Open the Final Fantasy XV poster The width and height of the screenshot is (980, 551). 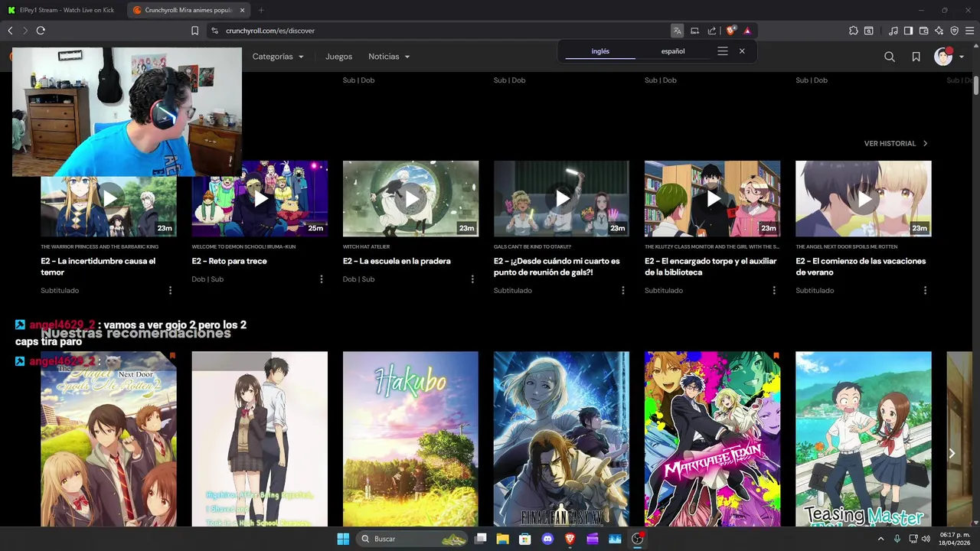pyautogui.click(x=561, y=439)
